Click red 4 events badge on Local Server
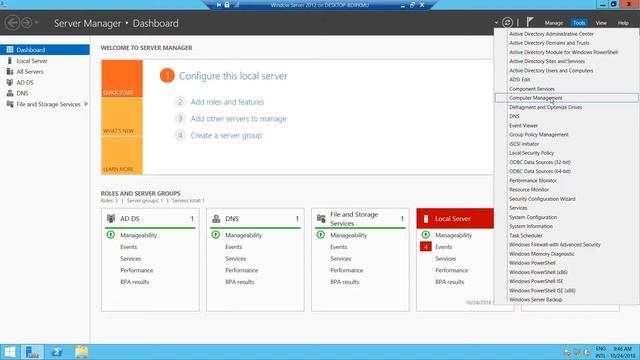Screen dimensions: 640x360 pos(426,247)
